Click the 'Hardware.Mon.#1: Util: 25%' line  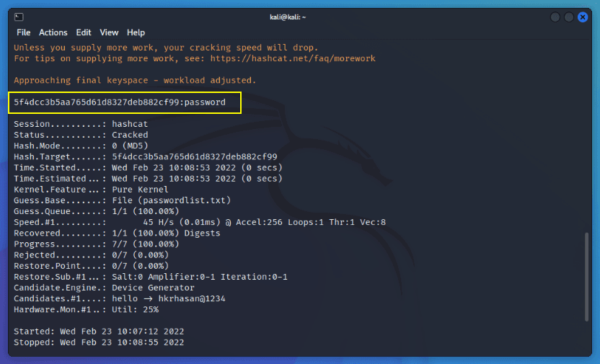tap(86, 309)
